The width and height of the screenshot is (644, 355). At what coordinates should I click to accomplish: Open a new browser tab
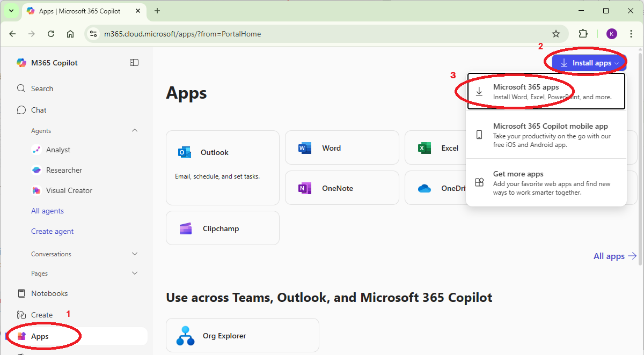[x=157, y=11]
